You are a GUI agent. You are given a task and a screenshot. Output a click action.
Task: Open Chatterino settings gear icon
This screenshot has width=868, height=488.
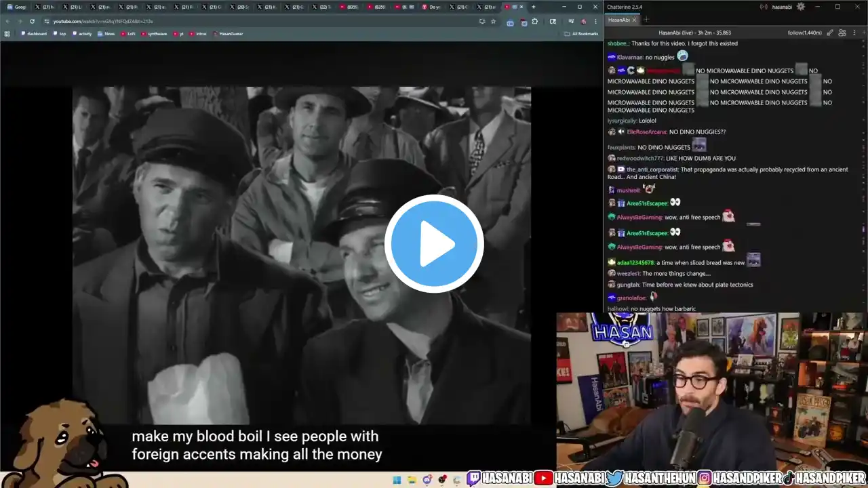801,7
